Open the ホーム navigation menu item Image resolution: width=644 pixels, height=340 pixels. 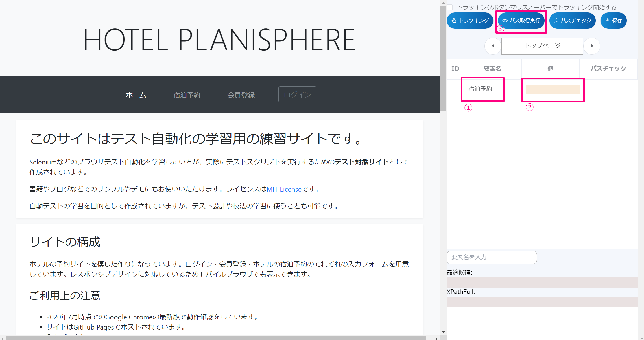[x=136, y=95]
